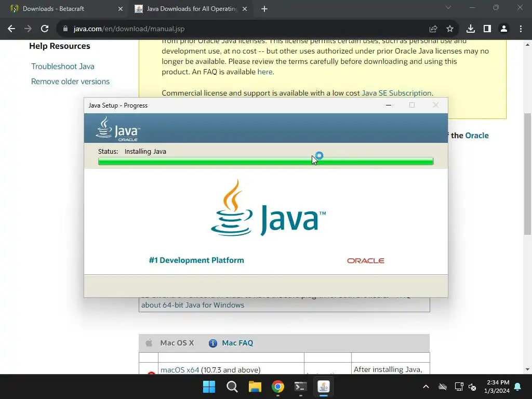Switch to Downloads - Betacraft tab

pos(64,9)
